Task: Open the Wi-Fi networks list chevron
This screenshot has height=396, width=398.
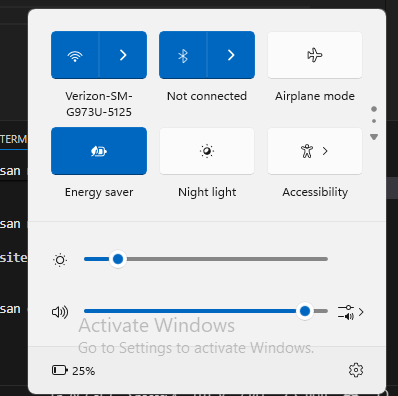Action: coord(123,55)
